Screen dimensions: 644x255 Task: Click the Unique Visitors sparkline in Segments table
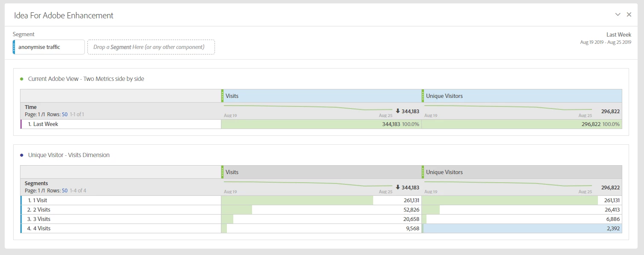(x=508, y=184)
